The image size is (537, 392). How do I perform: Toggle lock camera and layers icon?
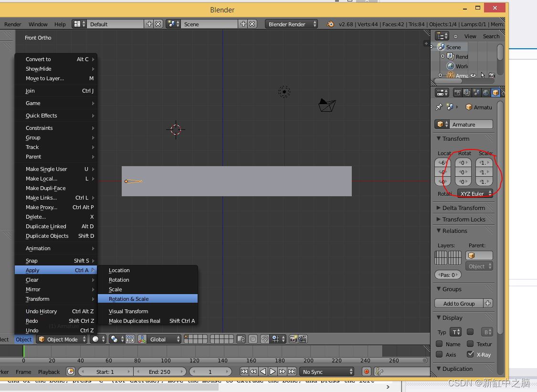point(241,339)
